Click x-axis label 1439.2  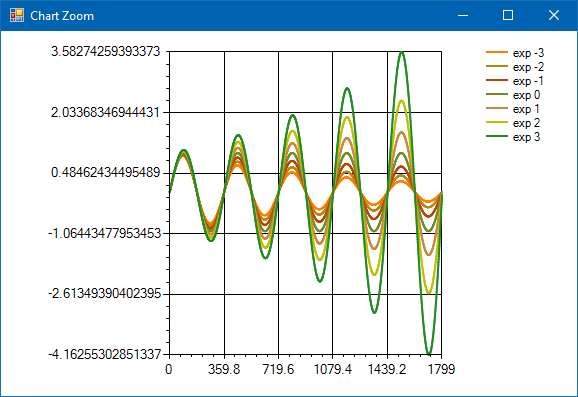(x=387, y=369)
